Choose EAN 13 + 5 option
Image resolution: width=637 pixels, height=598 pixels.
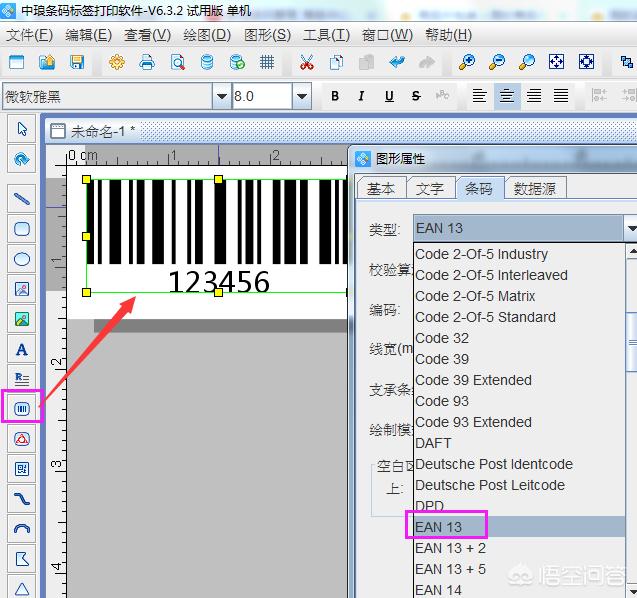point(519,569)
